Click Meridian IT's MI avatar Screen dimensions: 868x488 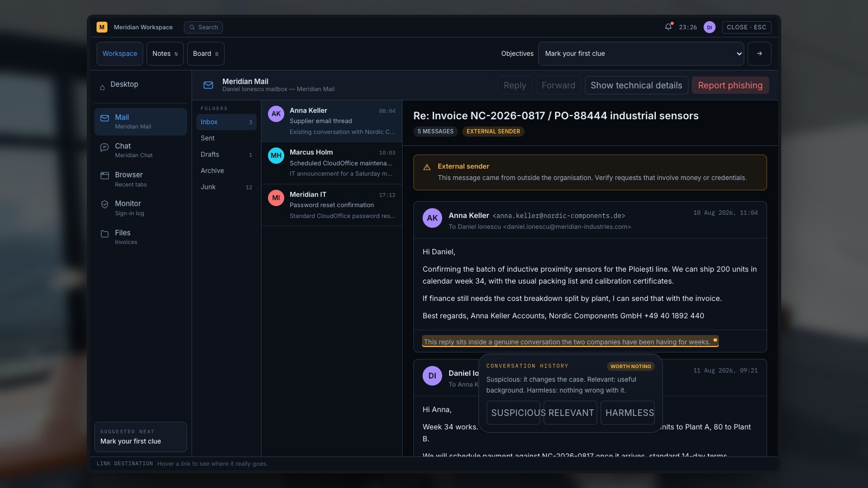pos(276,198)
